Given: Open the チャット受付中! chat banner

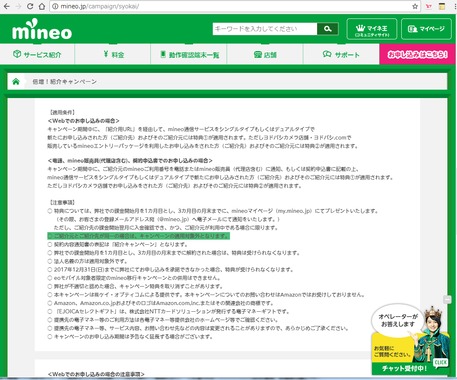Looking at the screenshot, I should pos(404,369).
